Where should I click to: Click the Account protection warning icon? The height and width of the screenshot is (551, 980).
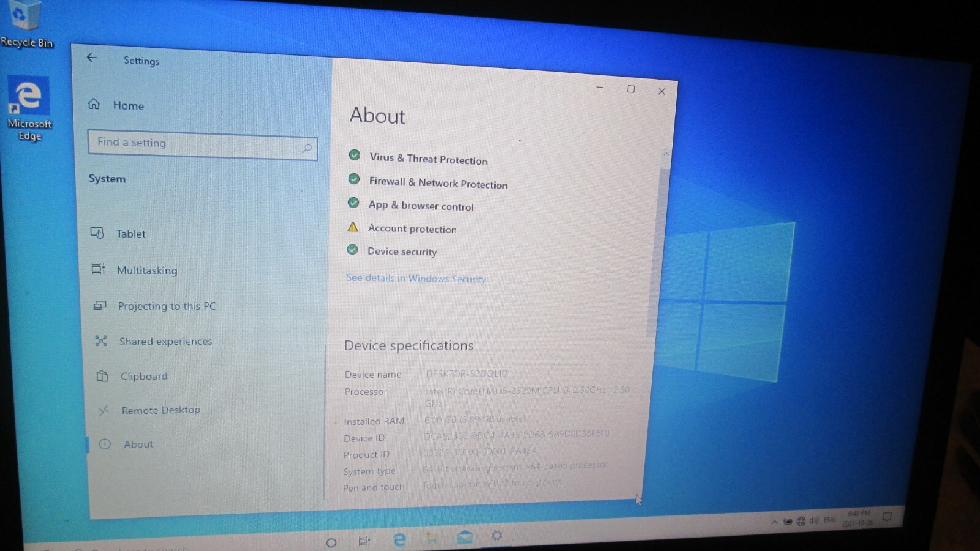(353, 227)
